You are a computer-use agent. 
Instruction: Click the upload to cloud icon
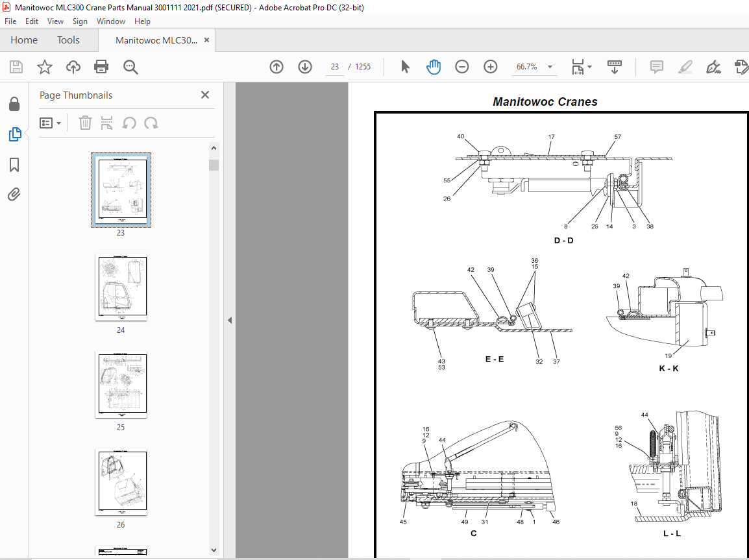[73, 67]
